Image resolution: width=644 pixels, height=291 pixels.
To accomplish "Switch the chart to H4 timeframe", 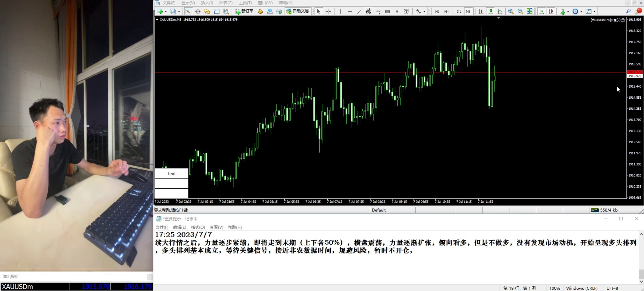I will pos(446,11).
